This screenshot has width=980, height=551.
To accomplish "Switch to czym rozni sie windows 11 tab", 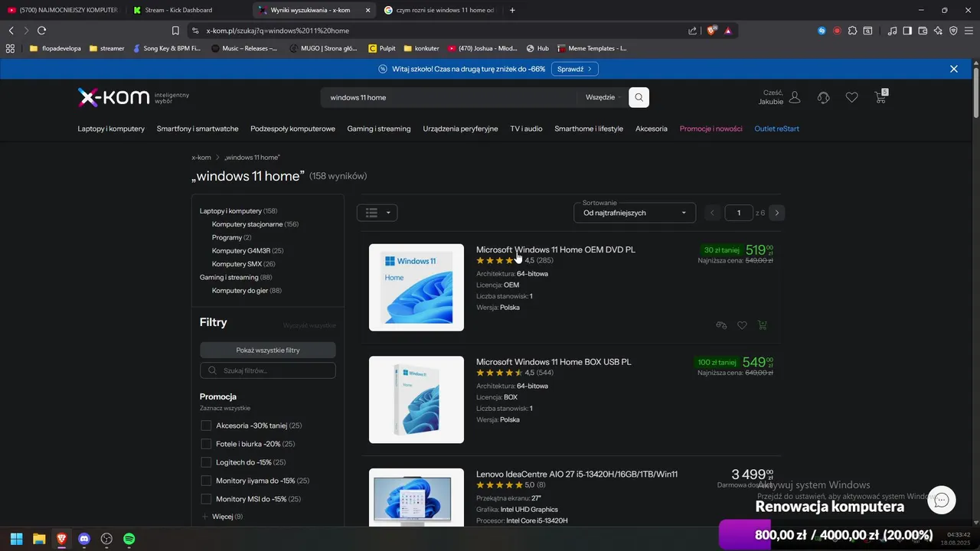I will point(439,10).
